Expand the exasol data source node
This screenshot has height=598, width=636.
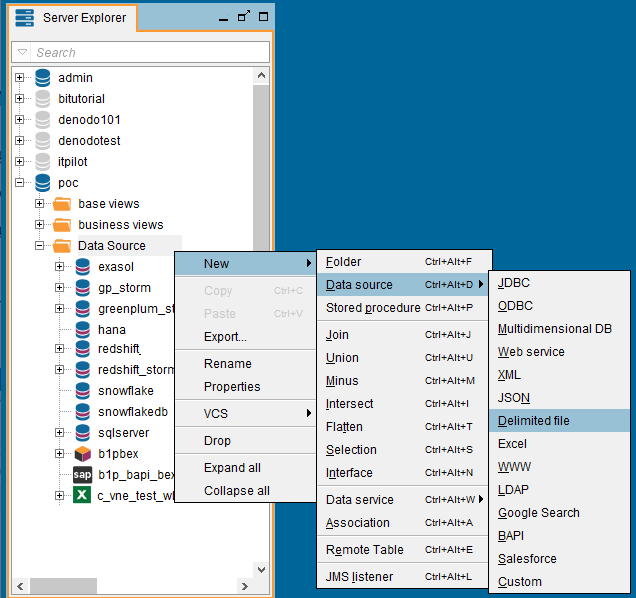(60, 267)
